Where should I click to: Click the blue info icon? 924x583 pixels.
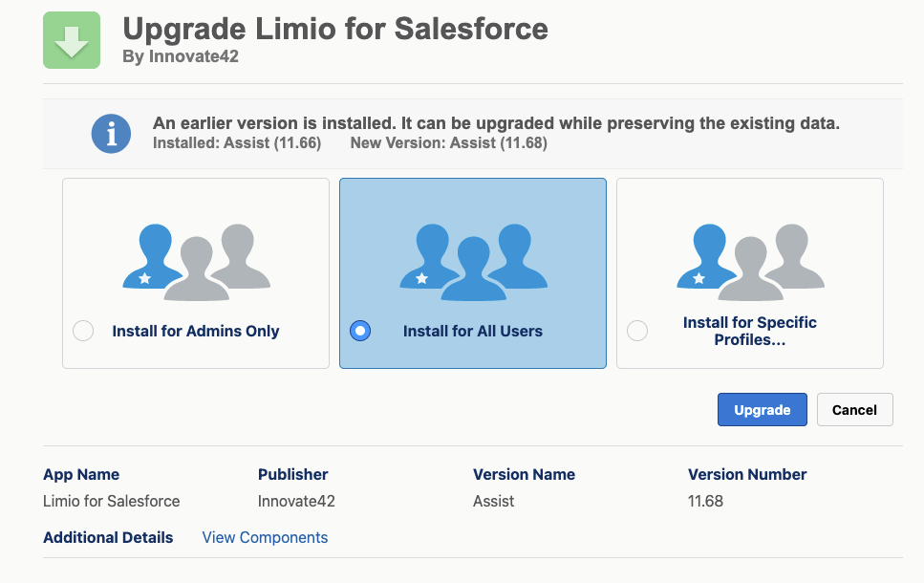(111, 134)
